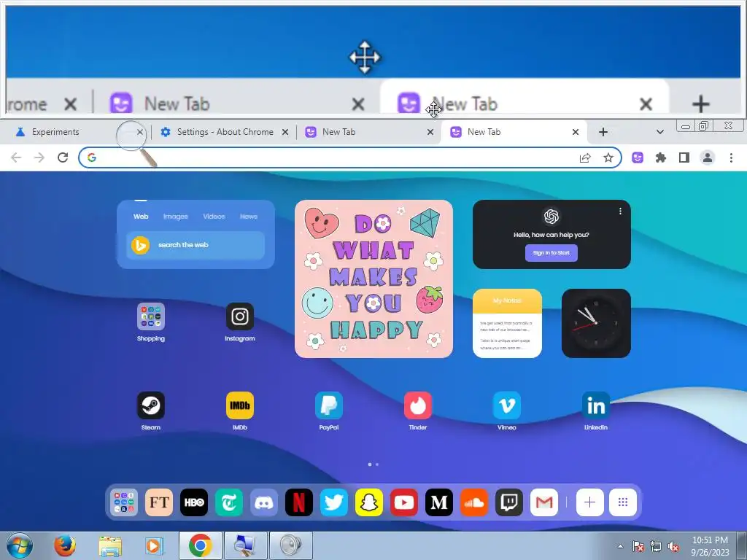The image size is (747, 560).
Task: Open a new tab with the plus button
Action: [603, 132]
